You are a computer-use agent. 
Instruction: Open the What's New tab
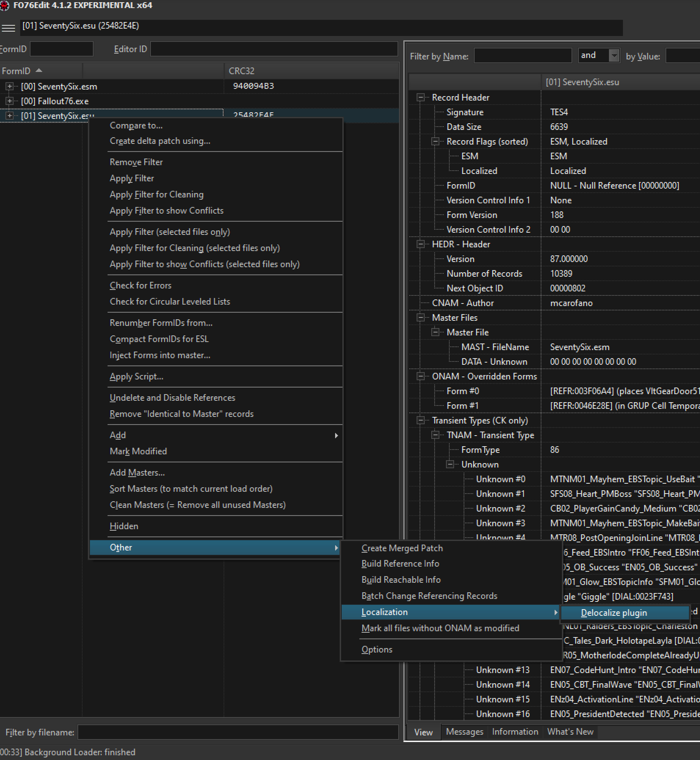point(570,732)
